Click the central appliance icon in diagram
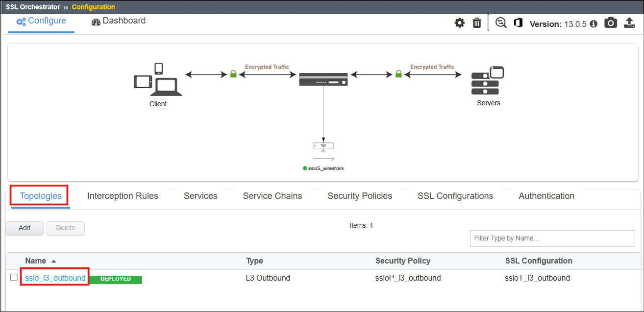The image size is (644, 312). 323,79
